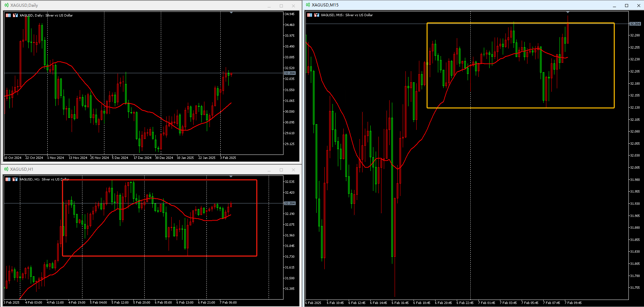The width and height of the screenshot is (644, 307).
Task: Click 32.130 on the M15 price scale
Action: [635, 108]
